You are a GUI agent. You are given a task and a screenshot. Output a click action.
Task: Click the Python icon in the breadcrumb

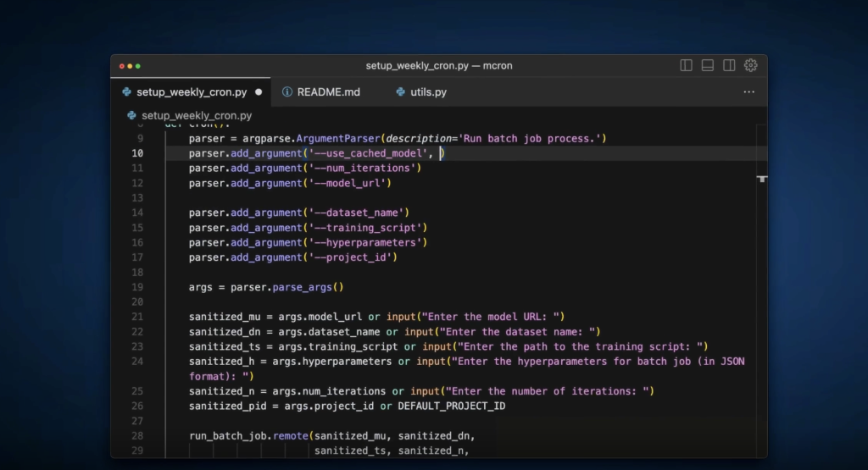pos(131,115)
